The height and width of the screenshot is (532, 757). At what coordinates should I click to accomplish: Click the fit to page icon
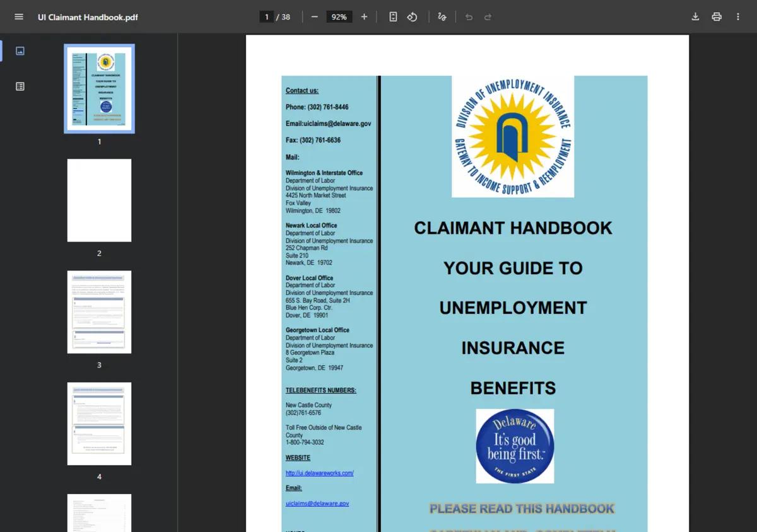pos(393,17)
